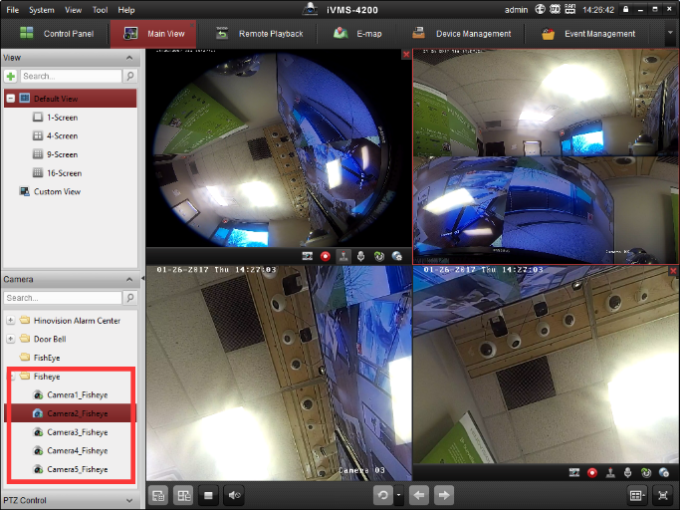
Task: Expand the Hinovision Alarm Center group
Action: click(10, 320)
